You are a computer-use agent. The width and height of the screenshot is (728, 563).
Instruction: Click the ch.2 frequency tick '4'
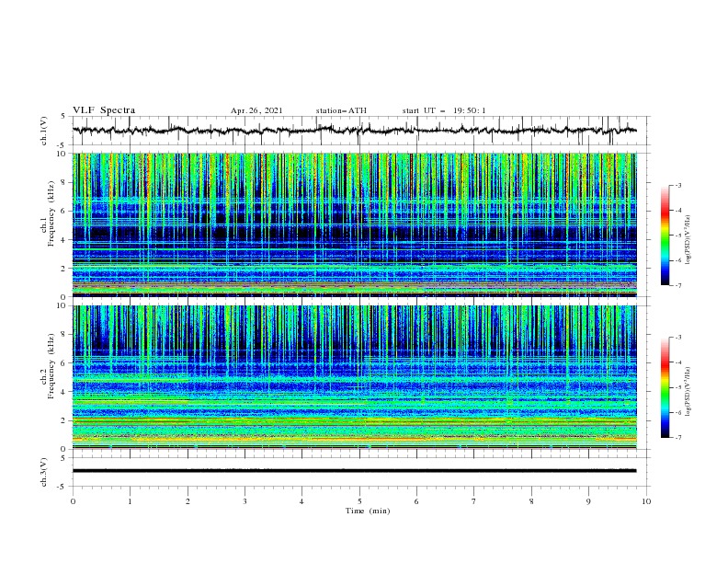coord(64,392)
